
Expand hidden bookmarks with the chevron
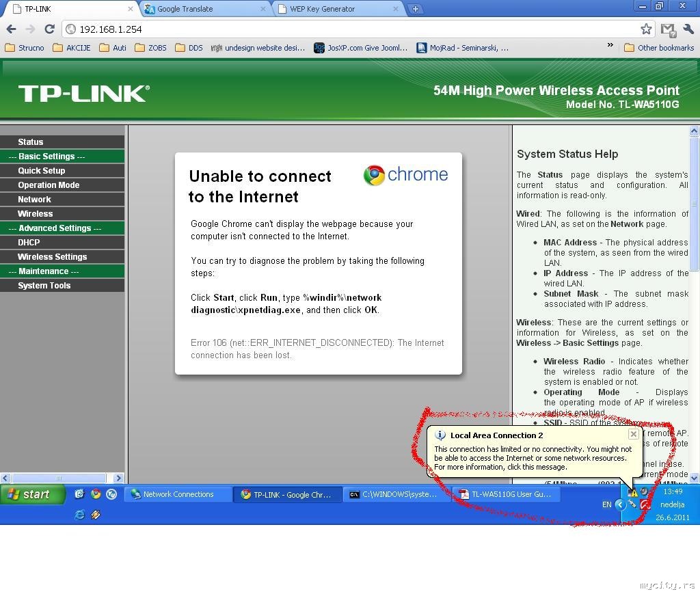[x=610, y=46]
